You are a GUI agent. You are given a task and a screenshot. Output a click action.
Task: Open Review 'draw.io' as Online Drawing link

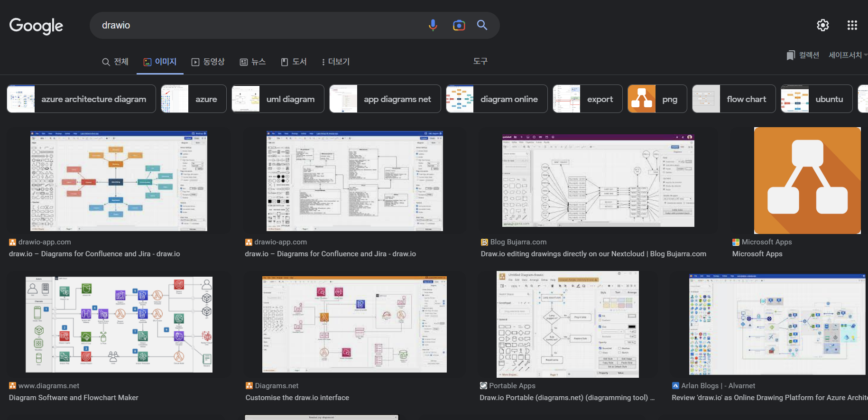coord(769,398)
